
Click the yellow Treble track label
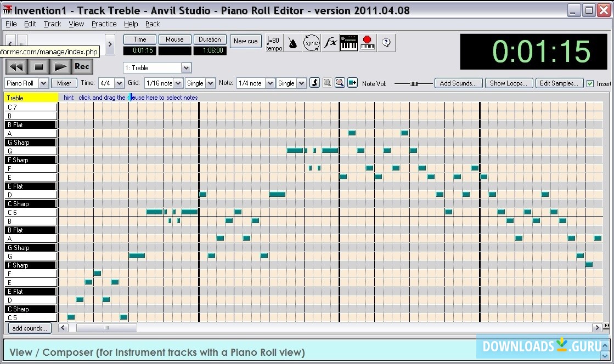(x=31, y=98)
